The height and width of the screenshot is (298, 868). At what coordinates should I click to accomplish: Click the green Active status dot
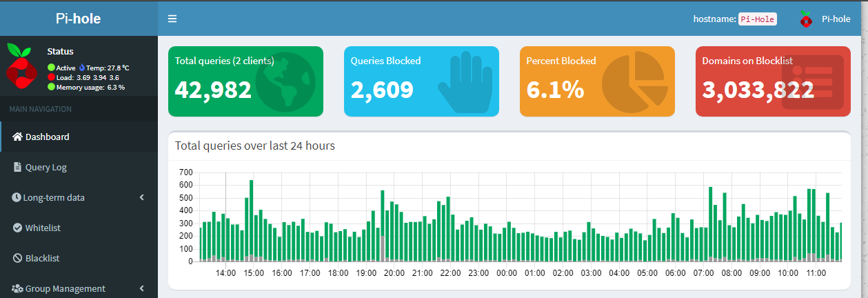(x=51, y=68)
